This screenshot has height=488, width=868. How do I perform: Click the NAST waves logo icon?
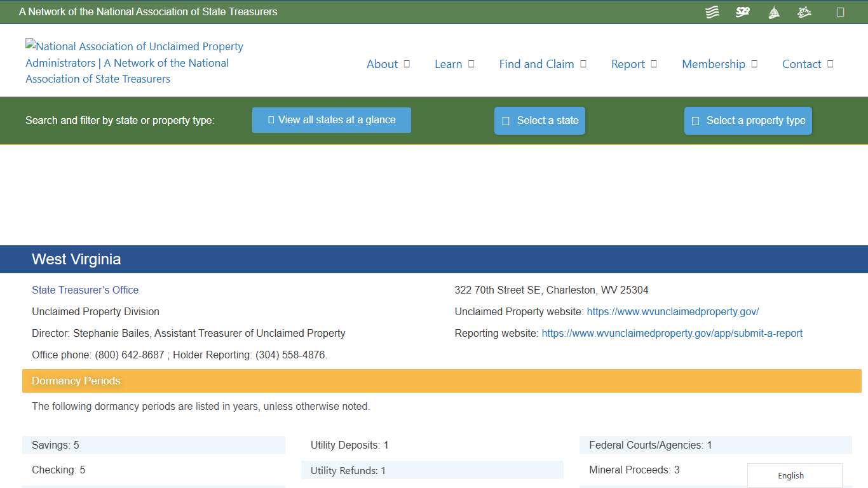(x=712, y=11)
